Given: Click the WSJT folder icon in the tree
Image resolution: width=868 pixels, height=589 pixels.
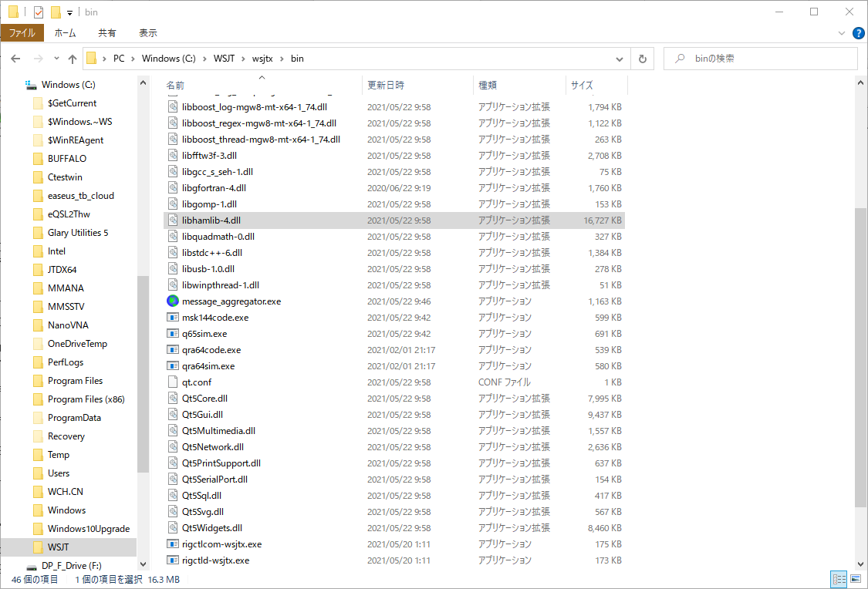Looking at the screenshot, I should click(39, 547).
